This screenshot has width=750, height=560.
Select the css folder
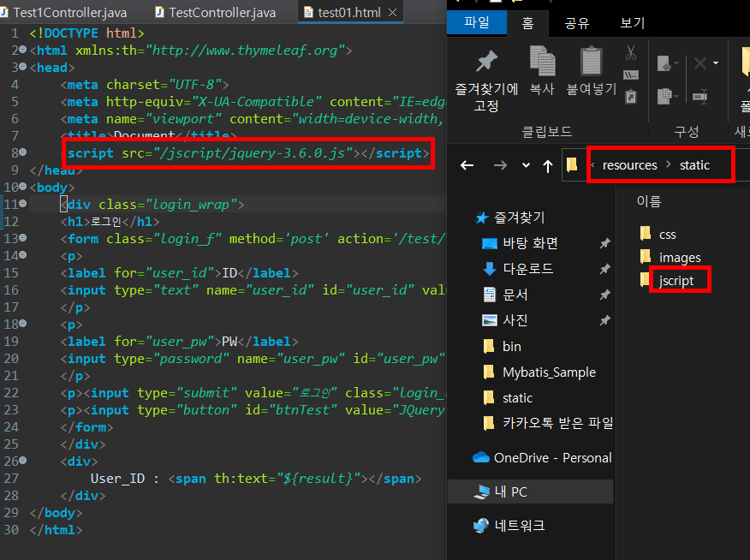coord(658,234)
